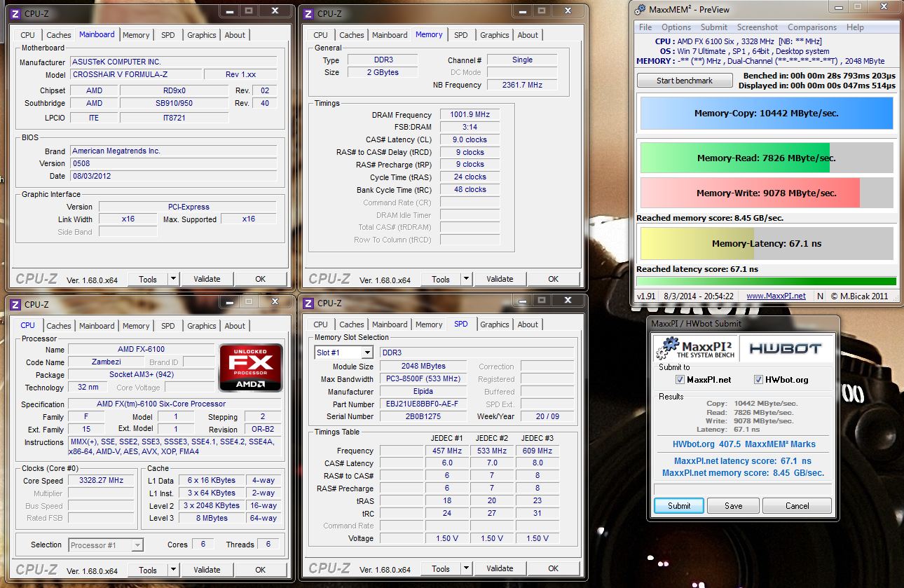
Task: Click Validate in the Mainboard CPU-Z window
Action: (207, 279)
